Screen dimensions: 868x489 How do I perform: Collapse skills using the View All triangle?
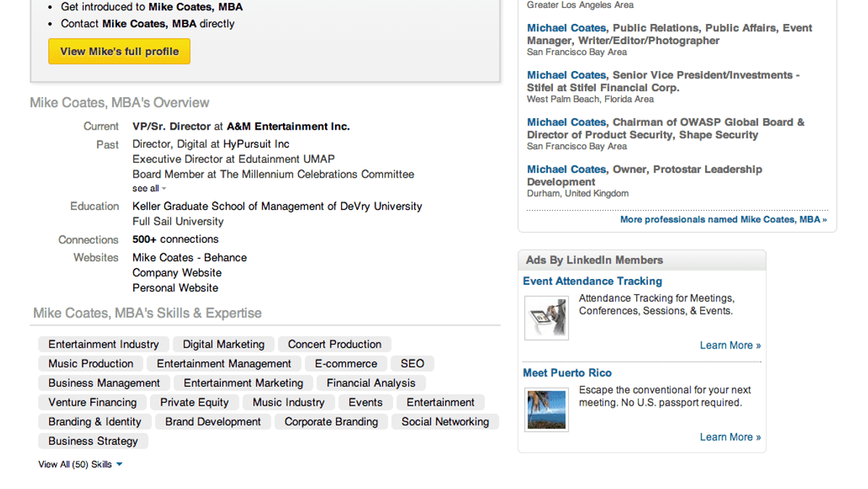tap(119, 464)
